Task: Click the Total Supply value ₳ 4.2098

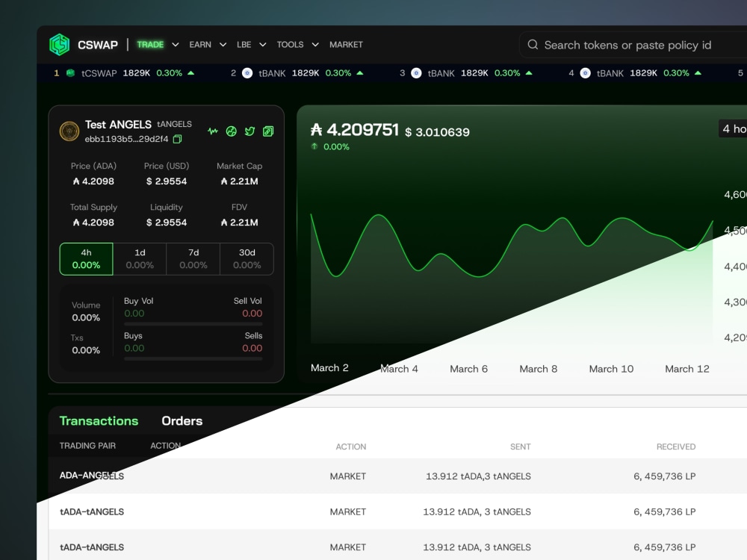Action: coord(93,223)
